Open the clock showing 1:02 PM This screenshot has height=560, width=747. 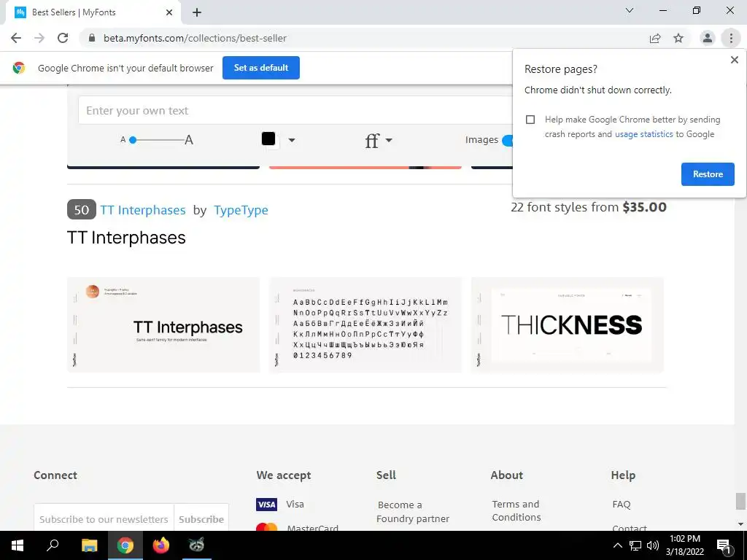[x=684, y=545]
